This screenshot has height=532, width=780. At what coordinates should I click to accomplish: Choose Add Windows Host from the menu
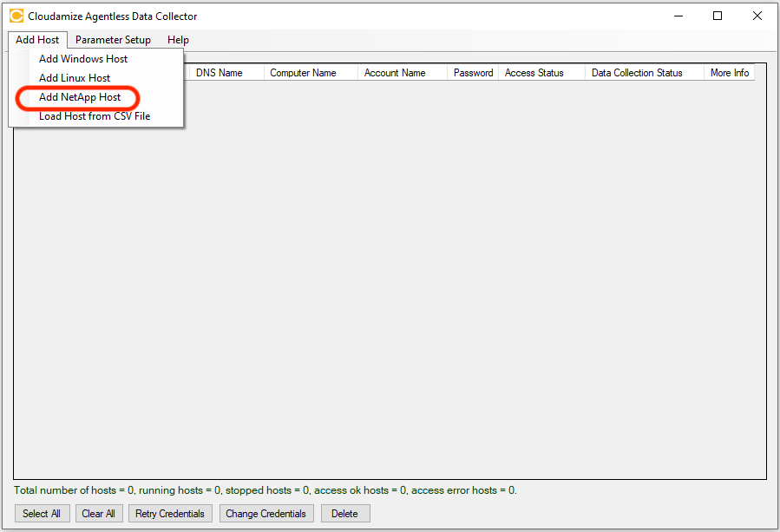coord(96,59)
